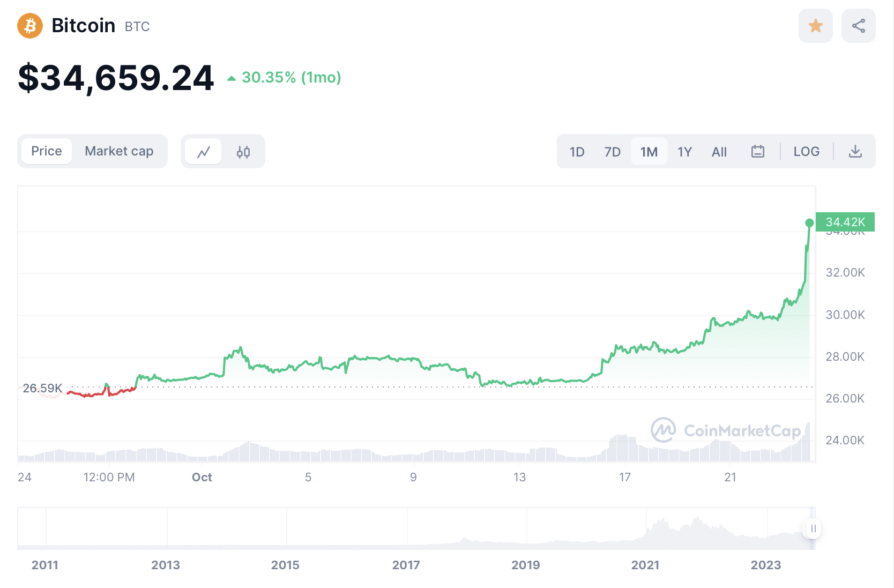Select the Market cap tab
894x588 pixels.
[119, 151]
